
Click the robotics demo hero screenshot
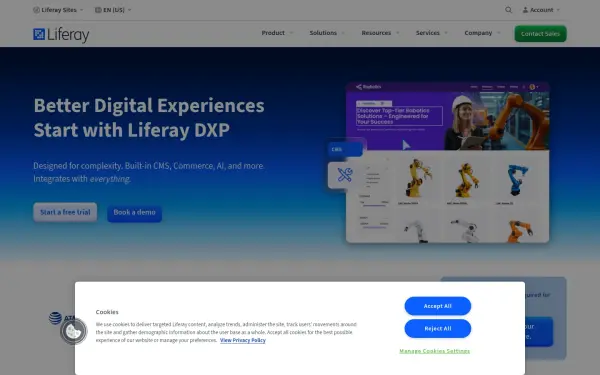click(447, 162)
